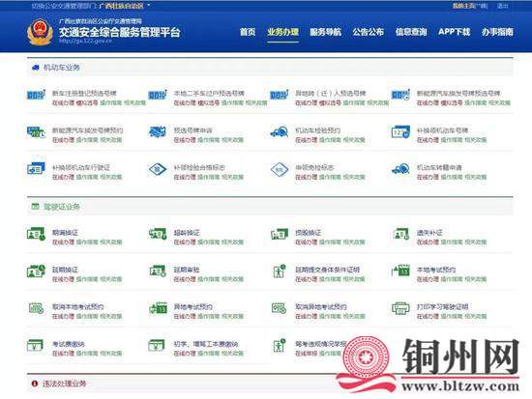Click the 补换领机动车行驶证 title
The height and width of the screenshot is (399, 532).
pyautogui.click(x=81, y=167)
